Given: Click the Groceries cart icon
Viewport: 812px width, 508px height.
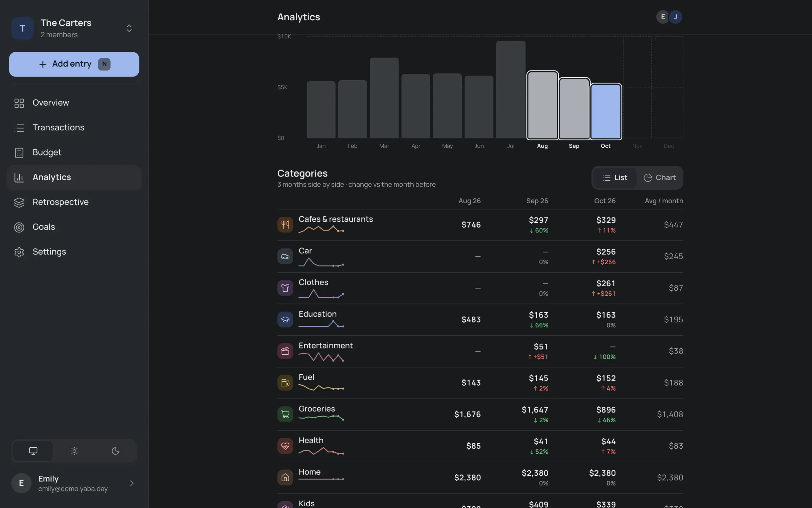Looking at the screenshot, I should click(285, 414).
